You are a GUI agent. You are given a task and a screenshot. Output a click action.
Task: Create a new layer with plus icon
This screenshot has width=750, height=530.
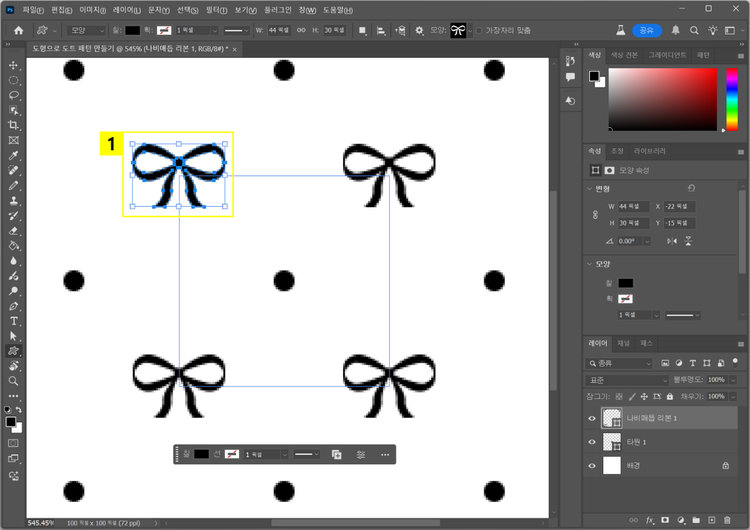tap(710, 520)
